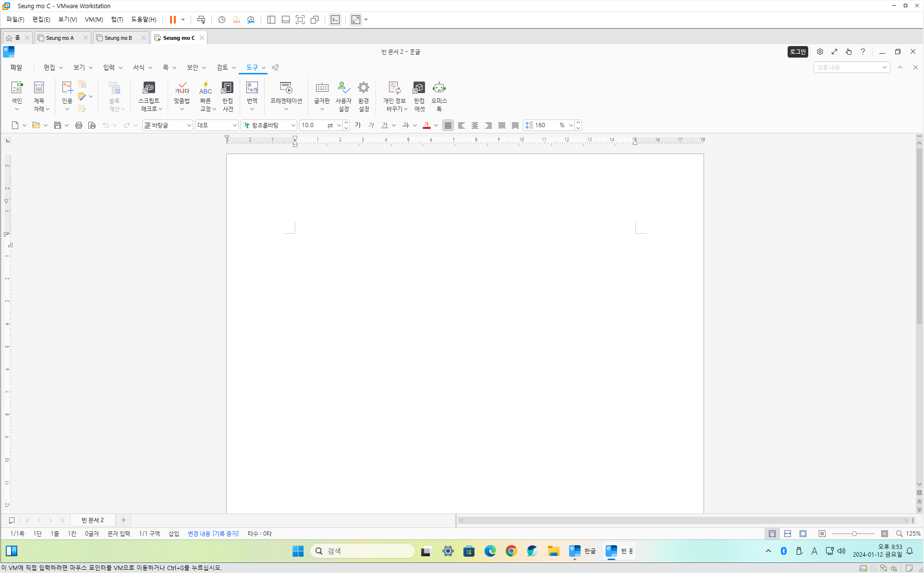Expand the line spacing 160% dropdown
Image resolution: width=924 pixels, height=573 pixels.
571,125
